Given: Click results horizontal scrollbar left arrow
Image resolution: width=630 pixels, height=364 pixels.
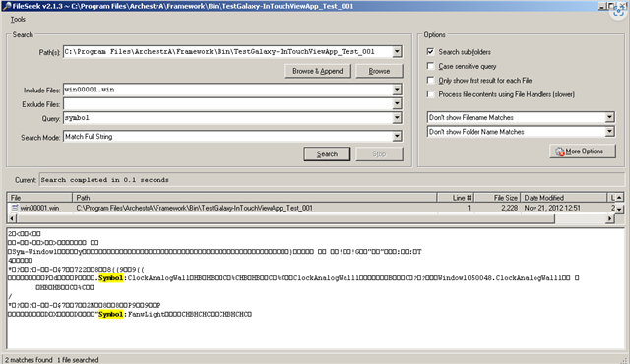Looking at the screenshot, I should (x=12, y=218).
